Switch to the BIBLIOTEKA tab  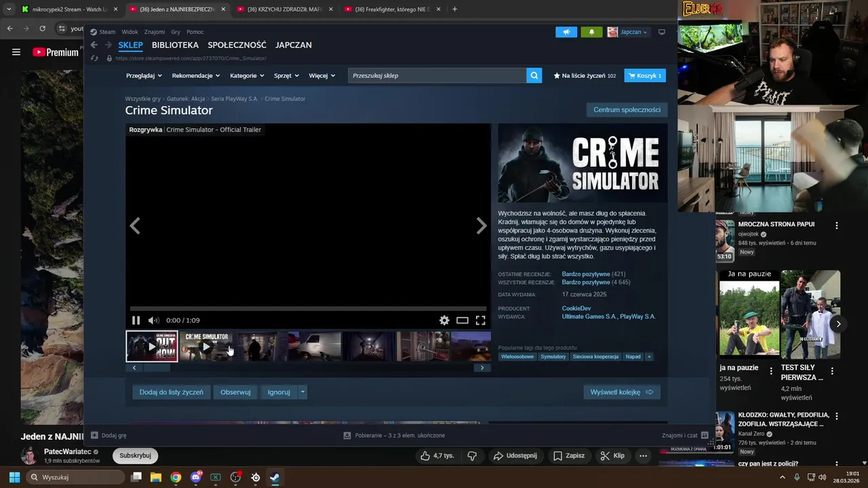point(175,45)
